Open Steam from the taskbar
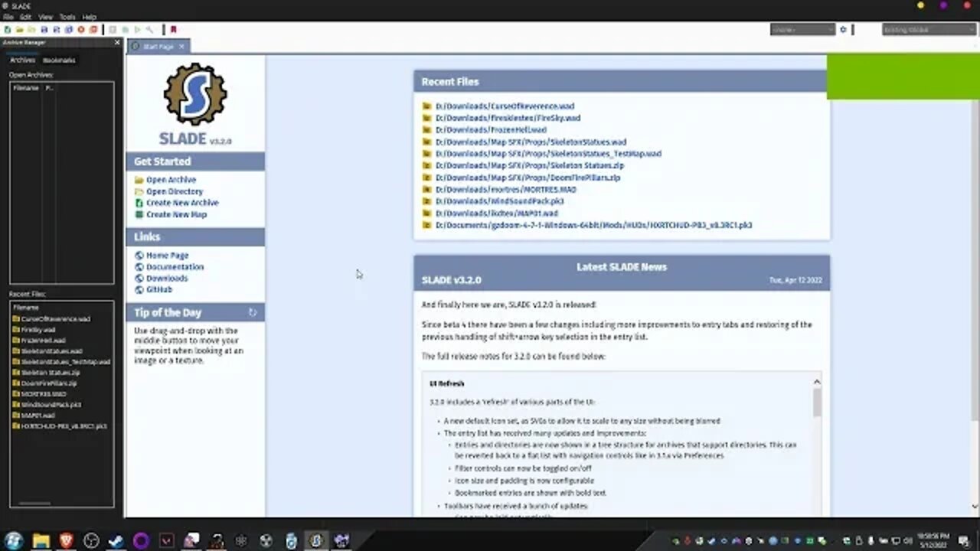Viewport: 980px width, 551px height. (x=116, y=541)
